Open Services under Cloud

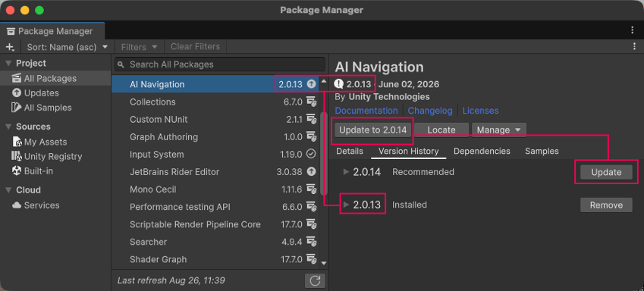coord(55,205)
